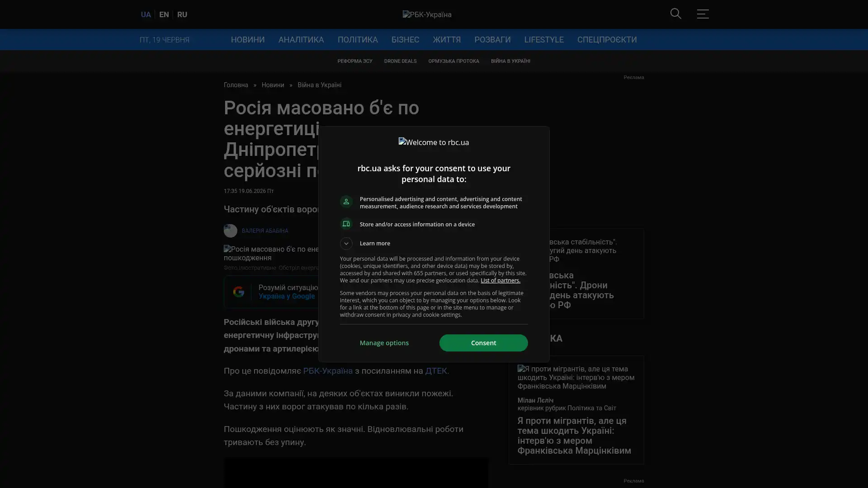
Task: Open the РЕФОРМА ЗСУ topic
Action: click(355, 61)
